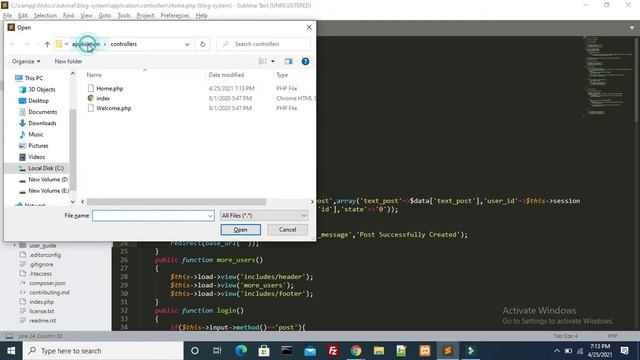Click Tab Size: 4 in status bar
This screenshot has width=640, height=360.
tap(565, 336)
